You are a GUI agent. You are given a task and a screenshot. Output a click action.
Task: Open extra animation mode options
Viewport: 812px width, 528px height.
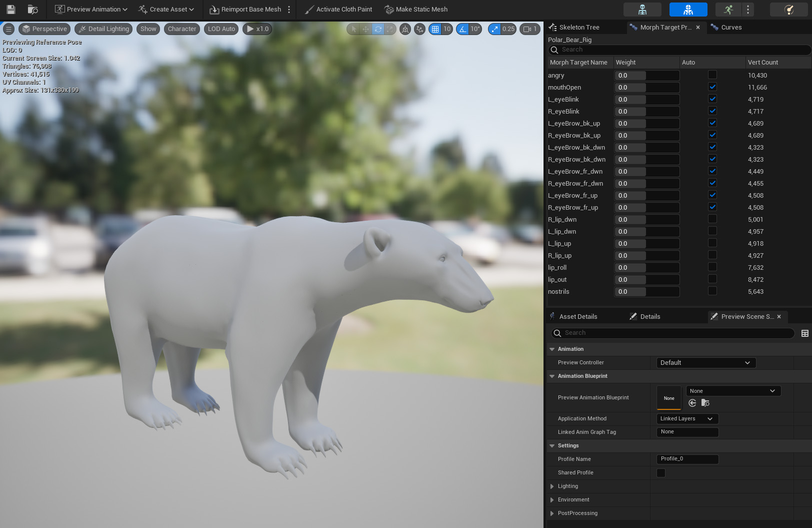point(748,10)
